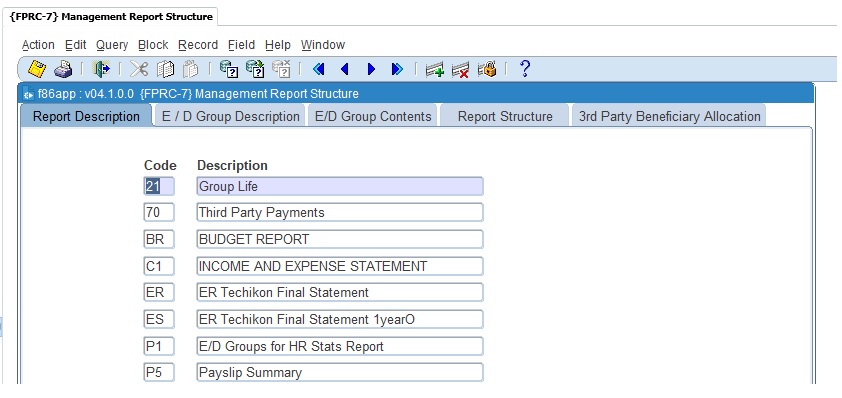Open 3rd Party Beneficiary Allocation tab
This screenshot has height=398, width=842.
669,117
